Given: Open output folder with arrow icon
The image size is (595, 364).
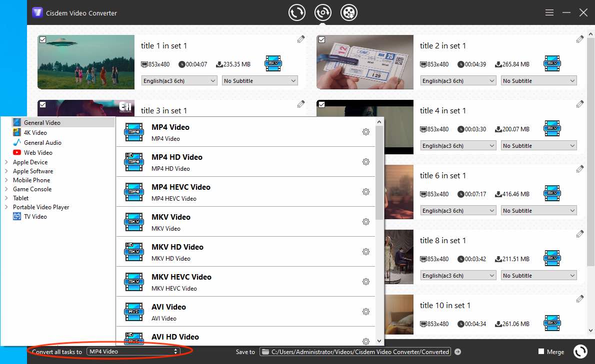Looking at the screenshot, I should [x=457, y=352].
